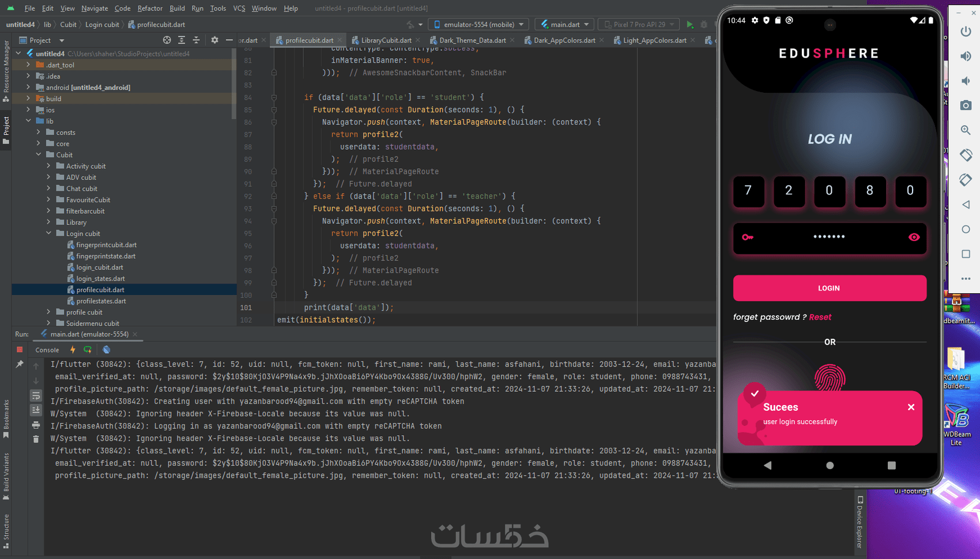Screen dimensions: 980x559
Task: Take an emulator screenshot with the camera icon
Action: [x=966, y=105]
